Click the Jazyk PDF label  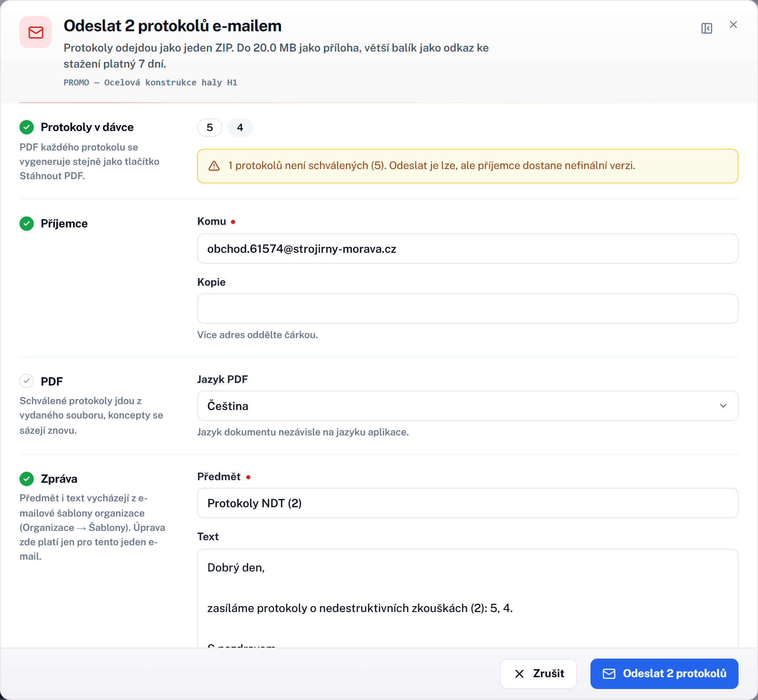[222, 380]
